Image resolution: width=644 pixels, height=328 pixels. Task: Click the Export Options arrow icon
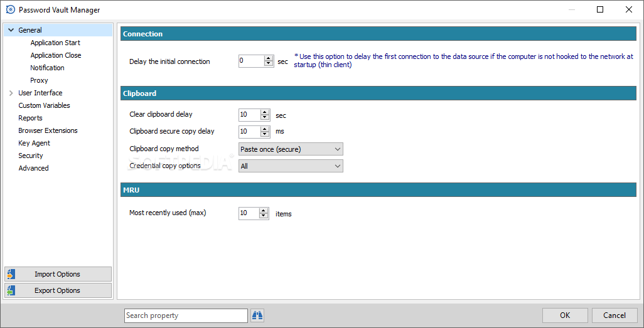pyautogui.click(x=11, y=290)
